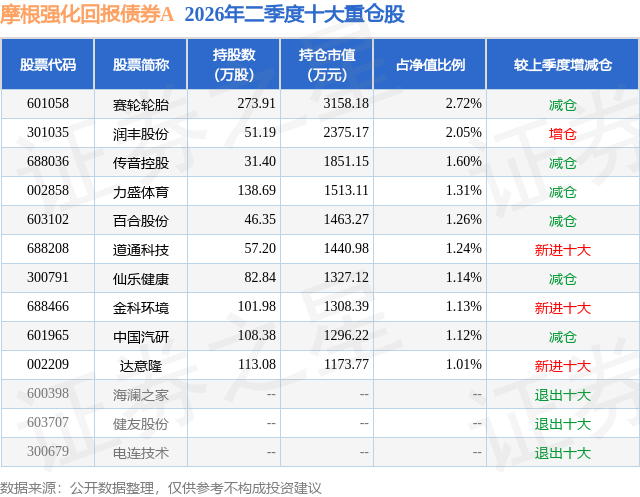Open the 力盛体育 stock entry
Image resolution: width=640 pixels, height=497 pixels.
(x=141, y=192)
